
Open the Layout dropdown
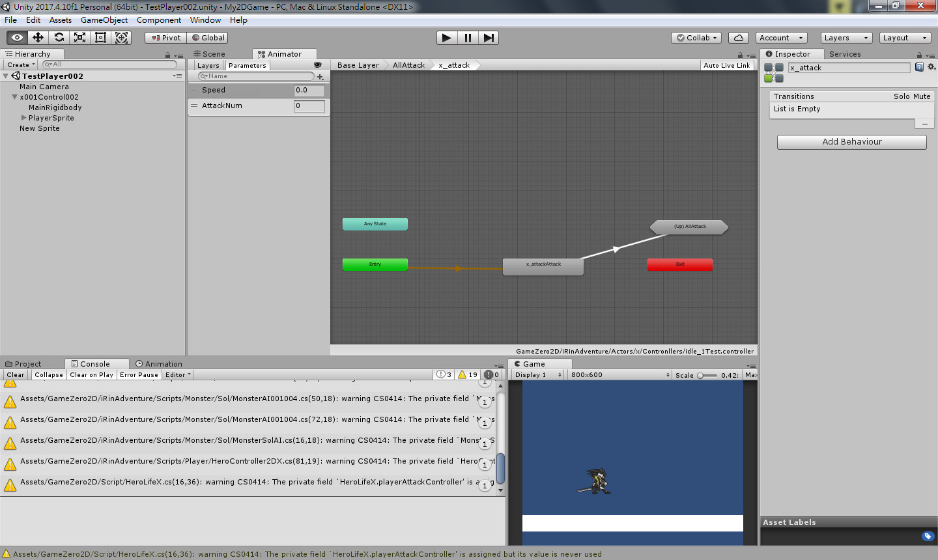pos(905,37)
